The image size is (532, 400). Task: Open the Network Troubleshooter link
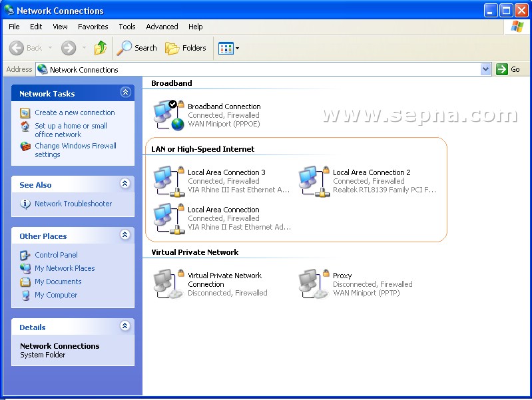point(73,204)
